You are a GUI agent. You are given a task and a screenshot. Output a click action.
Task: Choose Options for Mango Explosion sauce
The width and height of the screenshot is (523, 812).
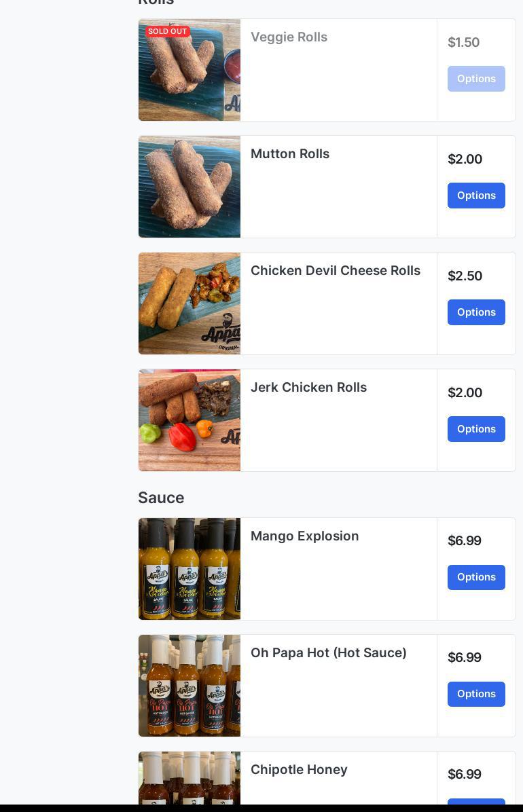[476, 577]
